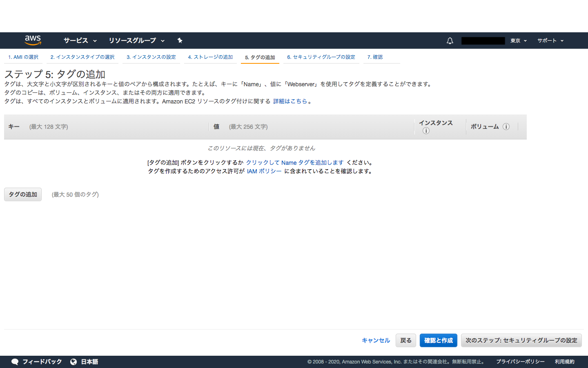The image size is (588, 368).
Task: Click the タグの追加 button
Action: point(22,194)
